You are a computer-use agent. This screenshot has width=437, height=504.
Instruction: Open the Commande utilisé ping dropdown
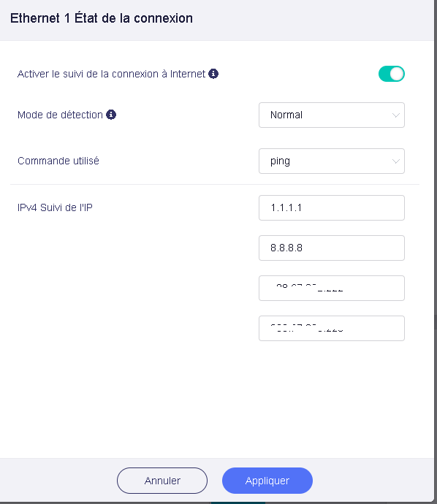tap(332, 161)
